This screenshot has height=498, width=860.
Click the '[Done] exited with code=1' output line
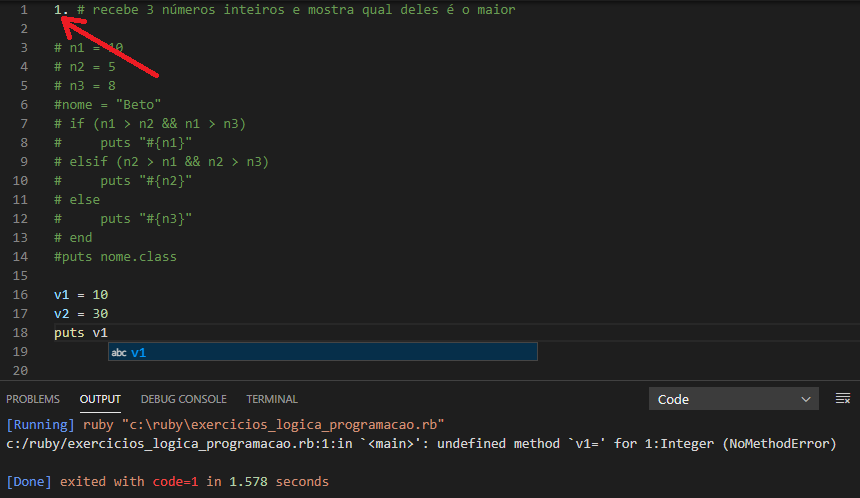click(x=167, y=482)
